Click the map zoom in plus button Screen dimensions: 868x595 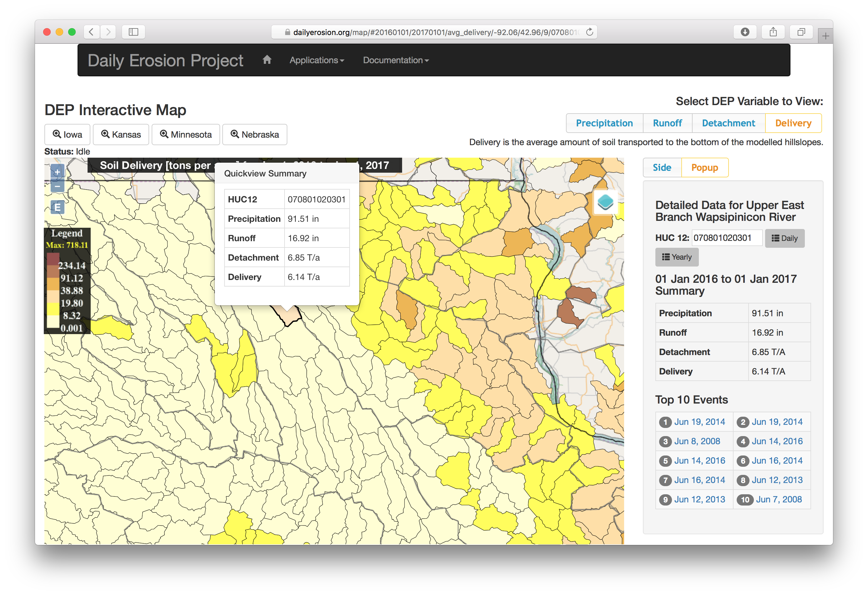pyautogui.click(x=57, y=172)
